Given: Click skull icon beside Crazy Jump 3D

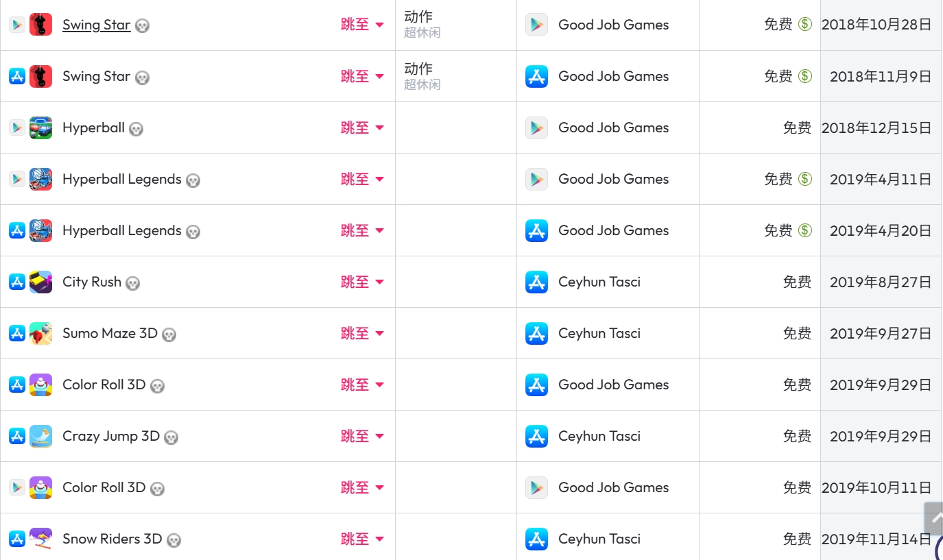Looking at the screenshot, I should [x=171, y=437].
